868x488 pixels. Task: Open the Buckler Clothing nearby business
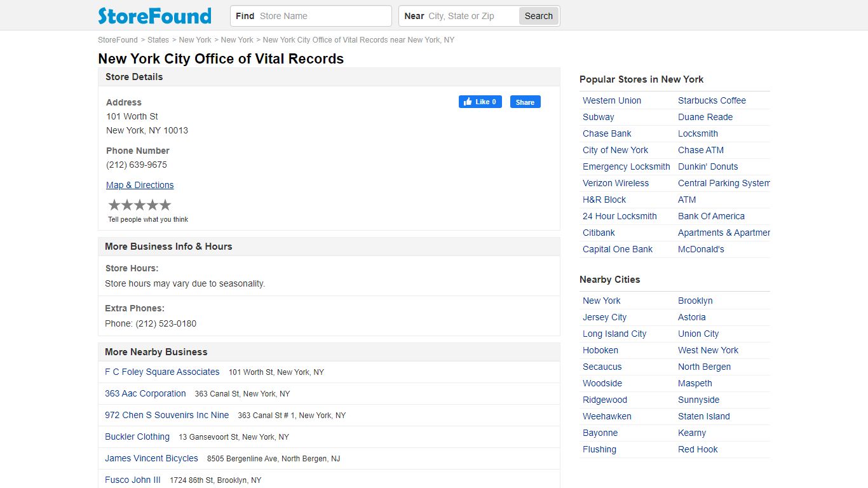pos(137,437)
